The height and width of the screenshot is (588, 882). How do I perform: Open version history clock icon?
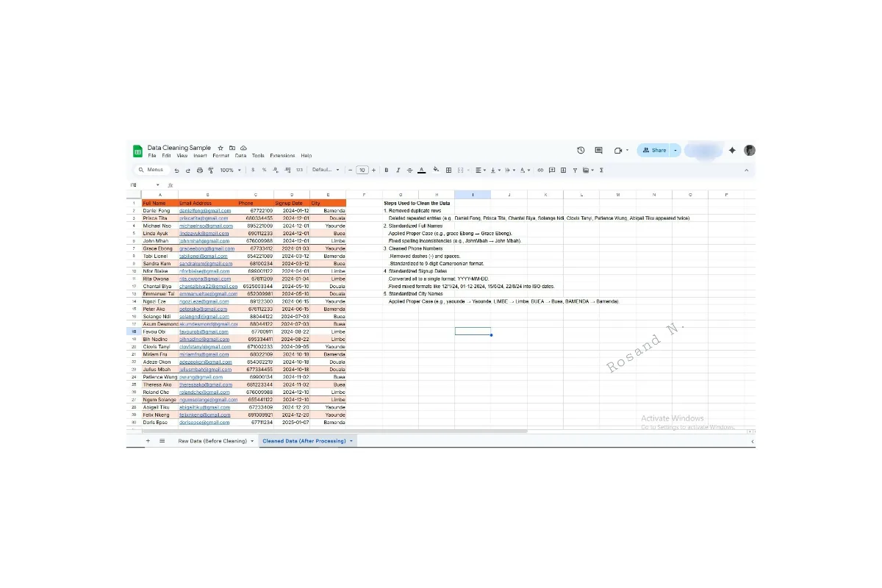click(x=581, y=150)
